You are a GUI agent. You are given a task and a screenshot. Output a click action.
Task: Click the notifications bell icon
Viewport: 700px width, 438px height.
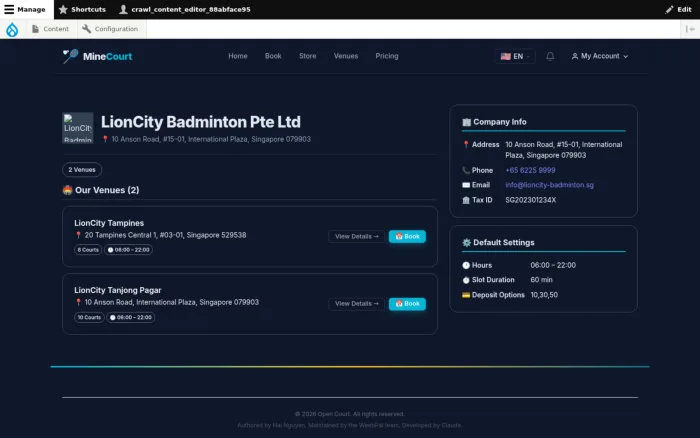pos(550,56)
